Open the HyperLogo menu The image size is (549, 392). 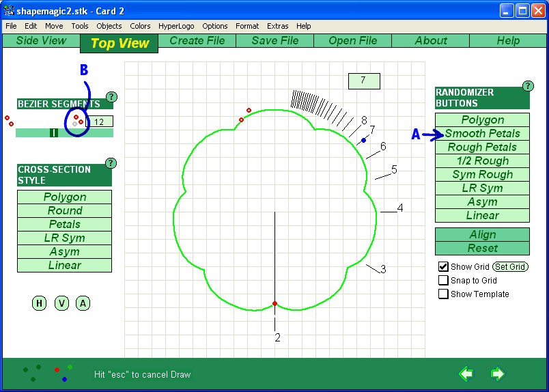coord(176,26)
